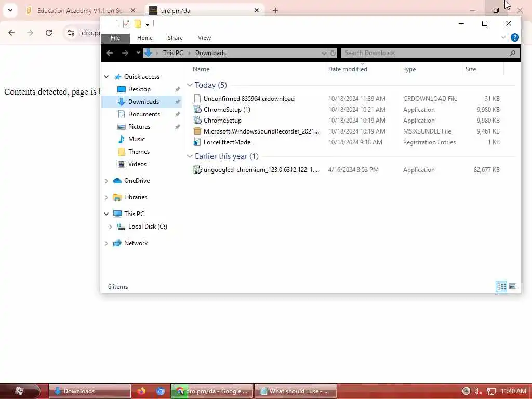Viewport: 532px width, 399px height.
Task: Switch to Large icons view layout
Action: coord(513,286)
